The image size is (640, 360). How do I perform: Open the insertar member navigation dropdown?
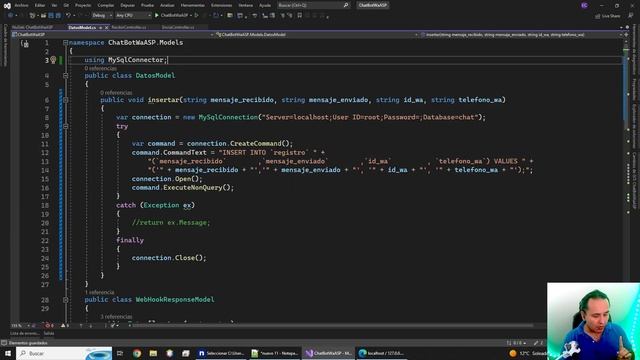click(x=521, y=35)
